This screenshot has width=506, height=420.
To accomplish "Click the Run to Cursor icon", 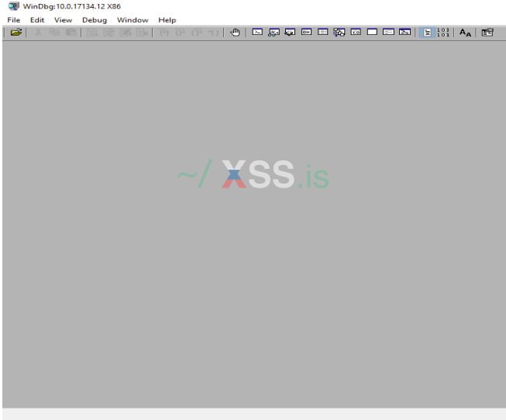I will pos(213,33).
